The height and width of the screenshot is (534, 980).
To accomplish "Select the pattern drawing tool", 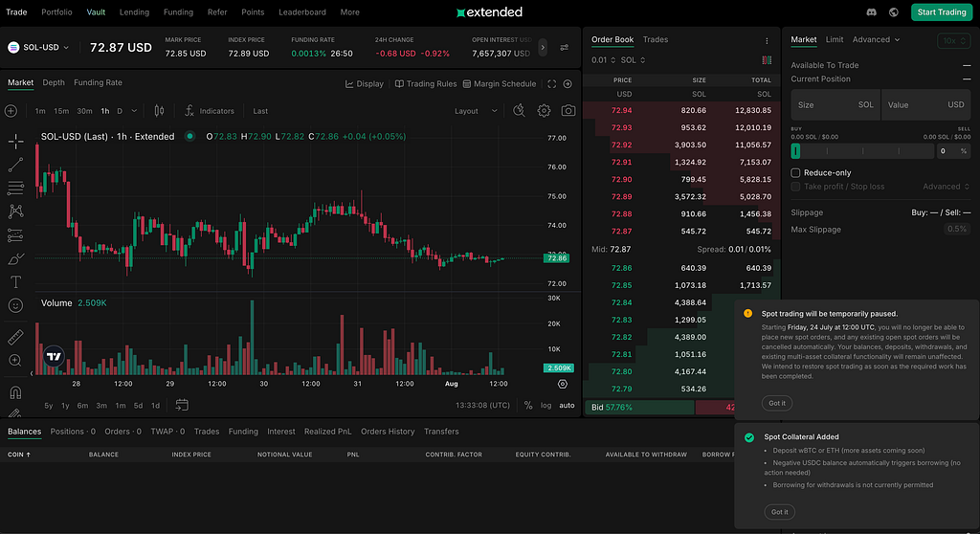I will (x=15, y=211).
